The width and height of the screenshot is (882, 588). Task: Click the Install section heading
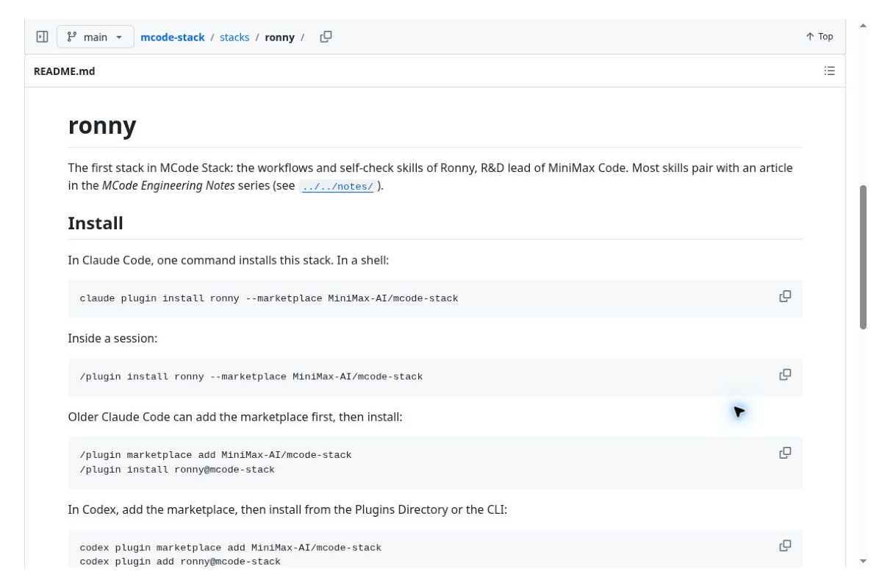[96, 223]
